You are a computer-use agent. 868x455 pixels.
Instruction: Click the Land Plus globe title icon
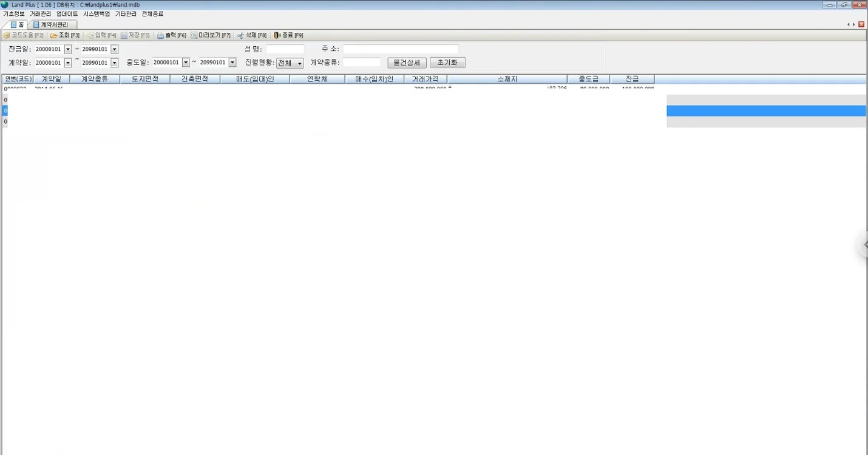click(x=5, y=5)
